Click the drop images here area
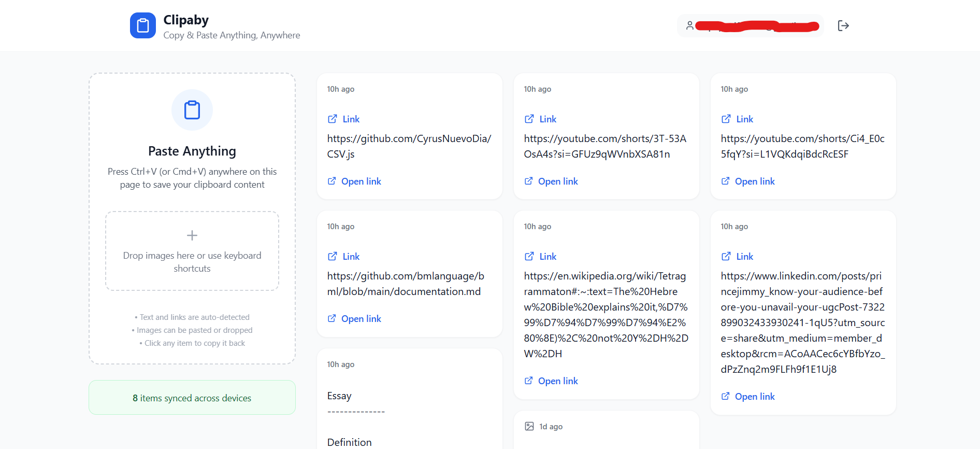Image resolution: width=980 pixels, height=449 pixels. tap(192, 251)
